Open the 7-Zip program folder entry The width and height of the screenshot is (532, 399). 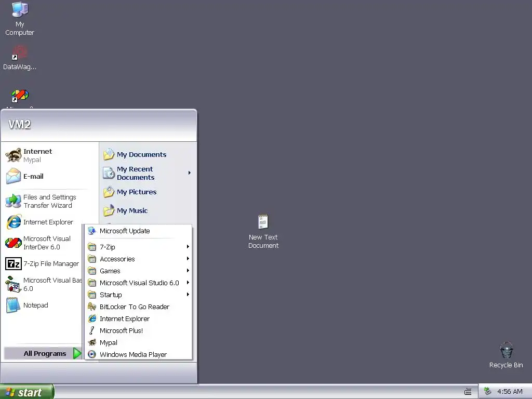138,247
